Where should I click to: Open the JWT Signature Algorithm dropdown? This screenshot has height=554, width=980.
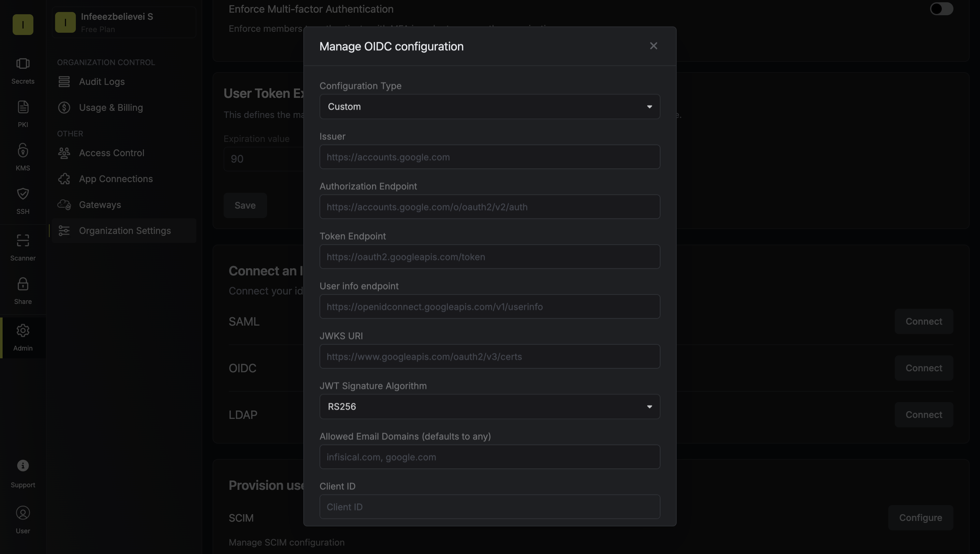click(490, 407)
